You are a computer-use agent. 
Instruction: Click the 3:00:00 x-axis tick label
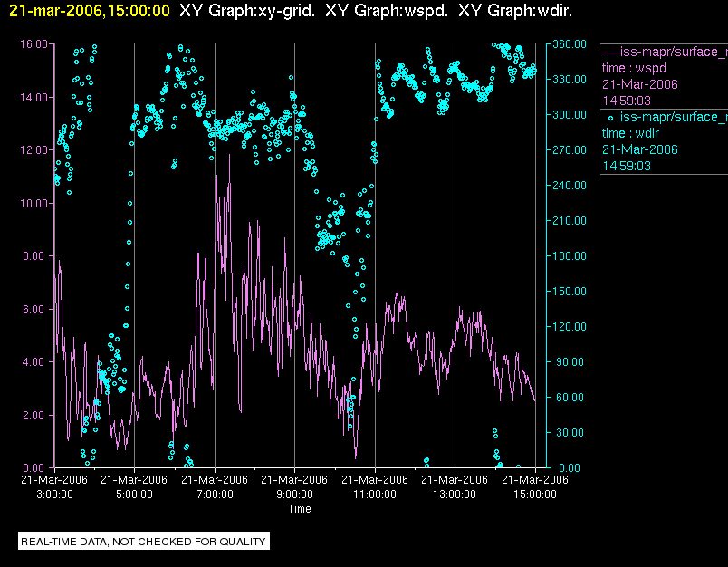pos(54,495)
